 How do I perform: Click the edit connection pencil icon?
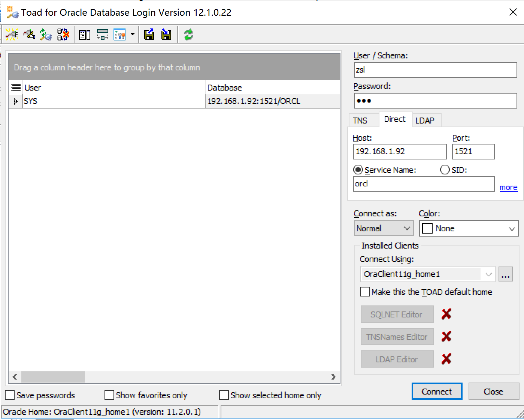(x=29, y=34)
